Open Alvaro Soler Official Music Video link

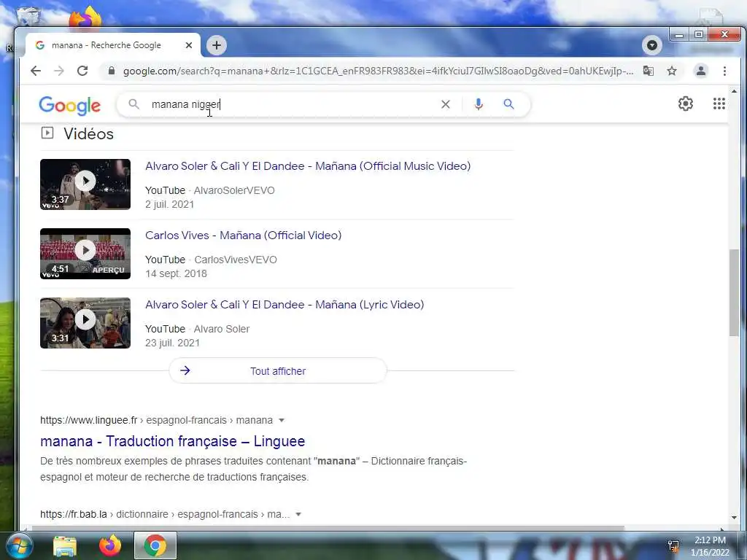(308, 166)
